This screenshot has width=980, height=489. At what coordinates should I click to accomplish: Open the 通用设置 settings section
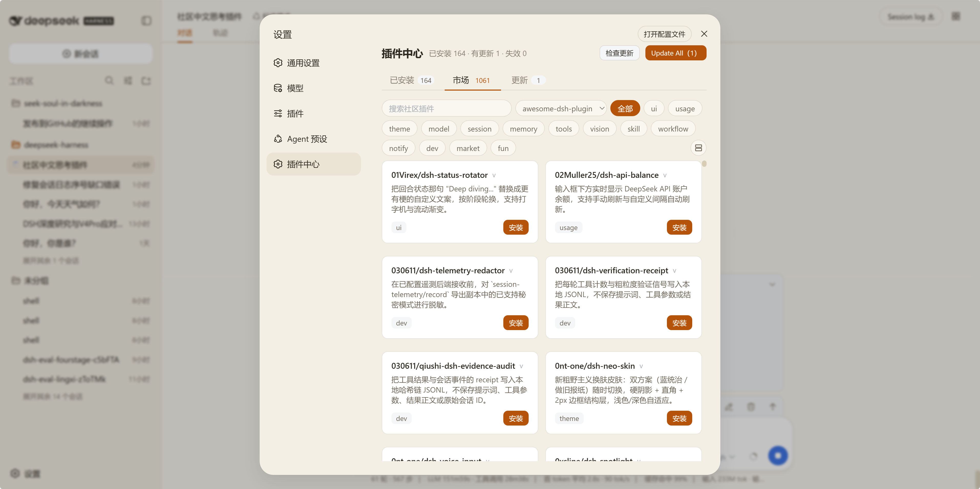coord(313,63)
